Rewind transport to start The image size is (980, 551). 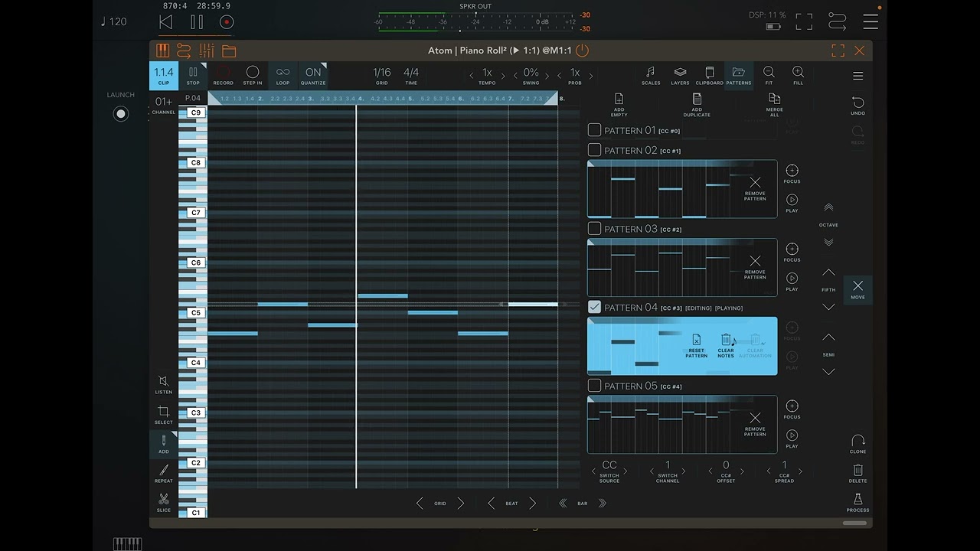pyautogui.click(x=165, y=22)
